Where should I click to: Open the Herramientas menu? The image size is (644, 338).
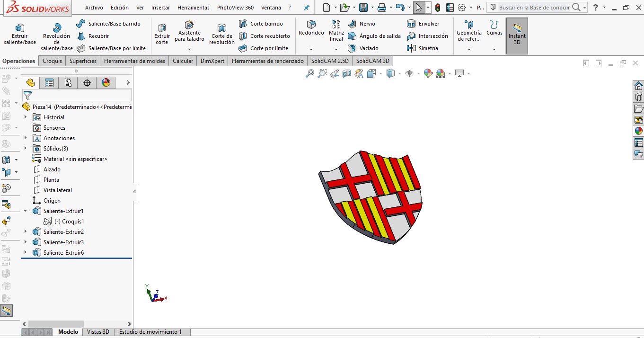194,8
